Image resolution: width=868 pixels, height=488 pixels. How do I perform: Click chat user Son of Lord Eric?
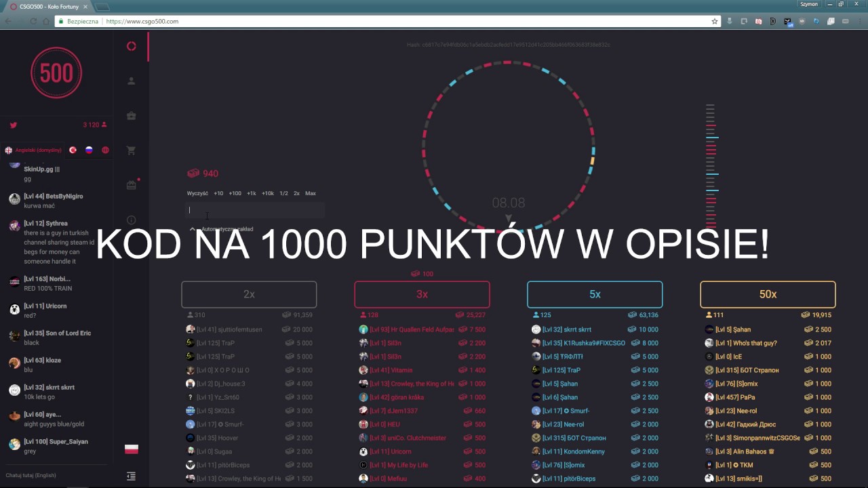(57, 333)
